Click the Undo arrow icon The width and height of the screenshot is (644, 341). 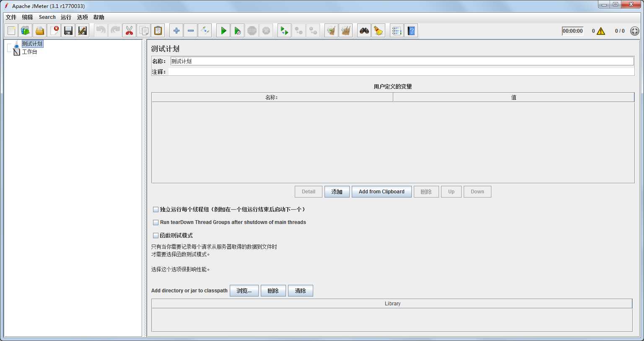pyautogui.click(x=101, y=31)
